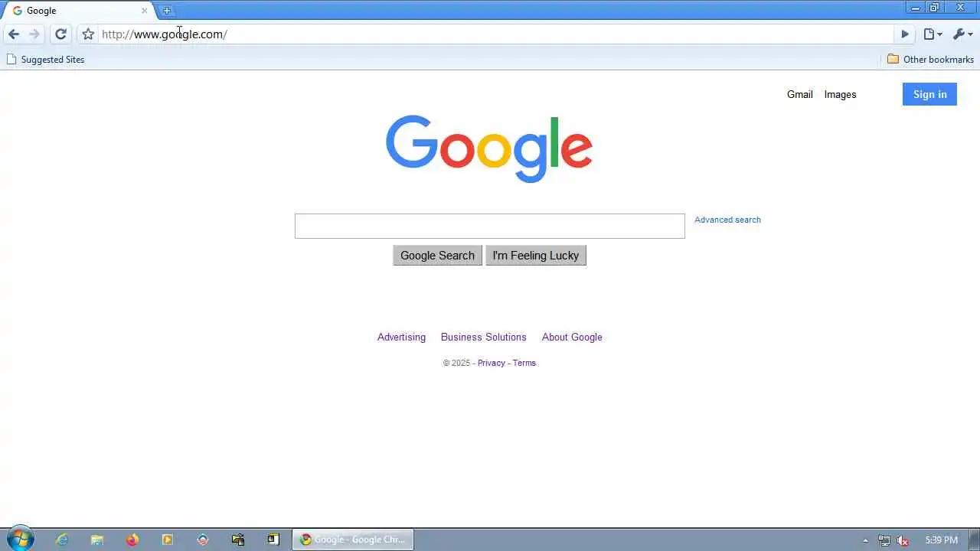The image size is (980, 551).
Task: Open the Privacy link
Action: coord(492,363)
